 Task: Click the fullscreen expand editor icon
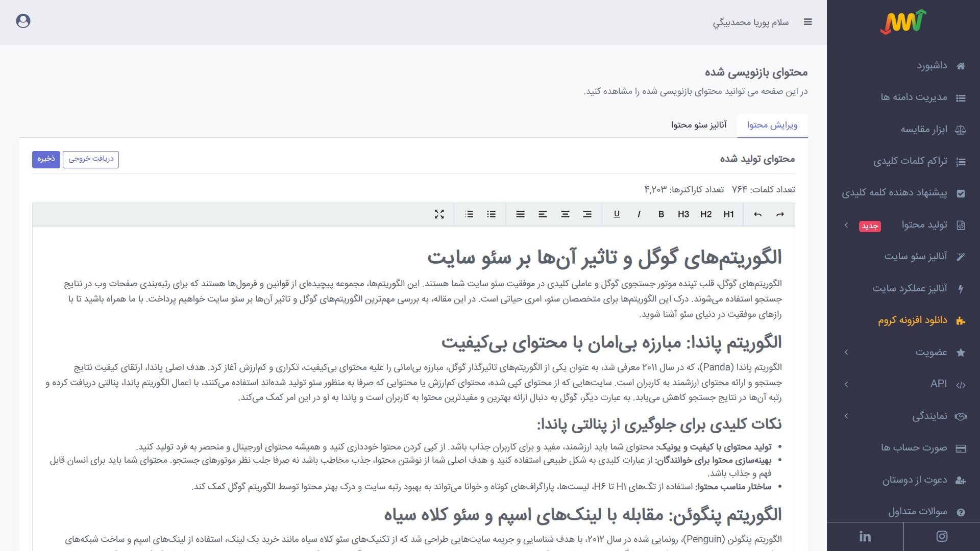439,214
